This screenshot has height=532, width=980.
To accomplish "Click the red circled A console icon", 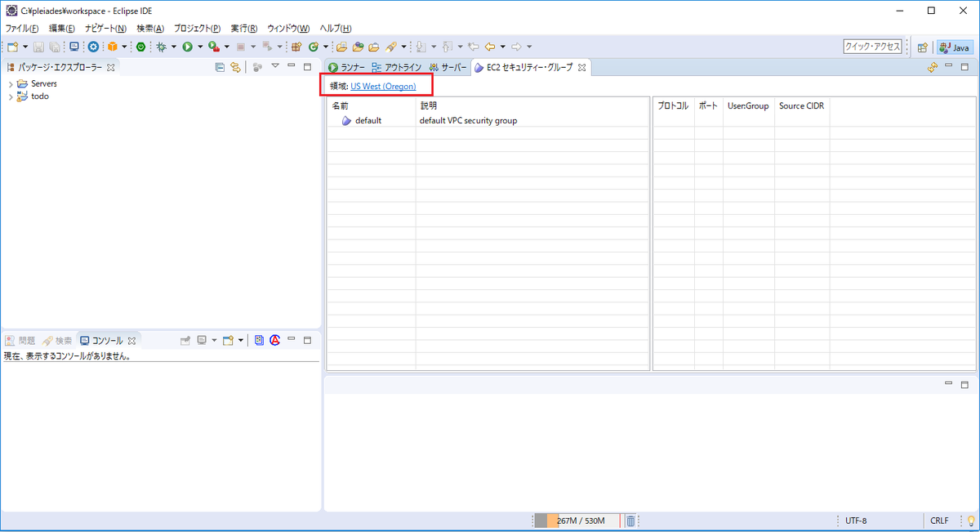I will (x=275, y=340).
